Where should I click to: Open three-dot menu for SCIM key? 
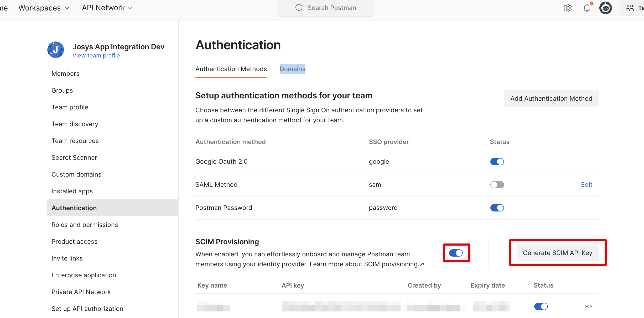coord(588,306)
